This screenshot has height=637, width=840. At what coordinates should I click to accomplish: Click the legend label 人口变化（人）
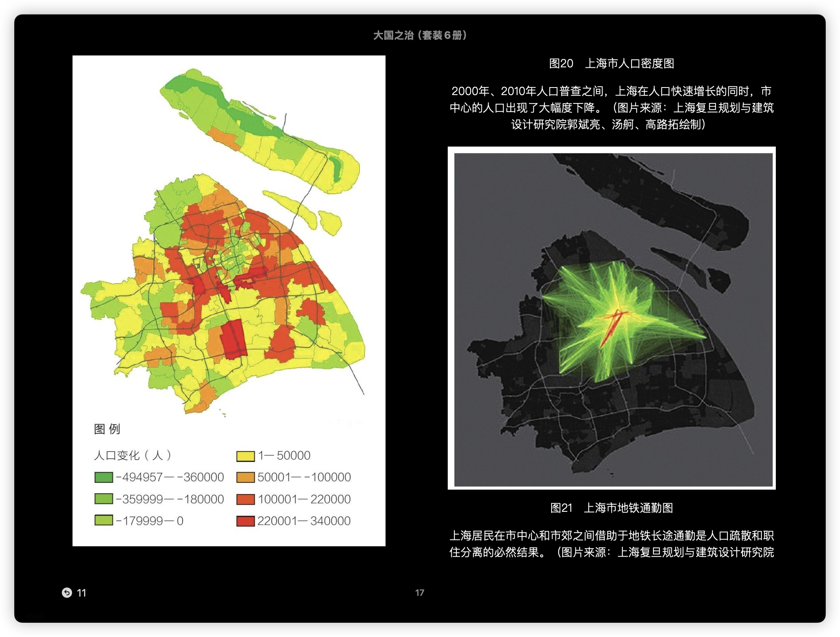coord(133,455)
